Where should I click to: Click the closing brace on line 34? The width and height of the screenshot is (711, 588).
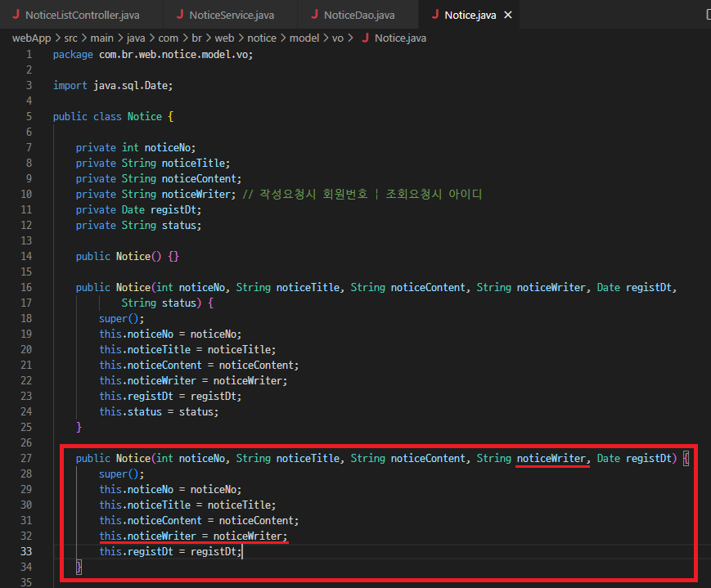point(79,567)
